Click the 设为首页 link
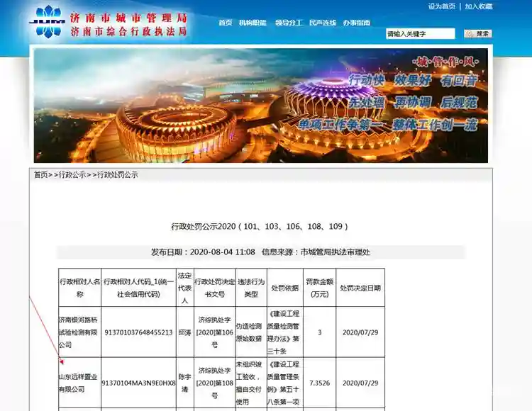The height and width of the screenshot is (411, 532). [441, 6]
